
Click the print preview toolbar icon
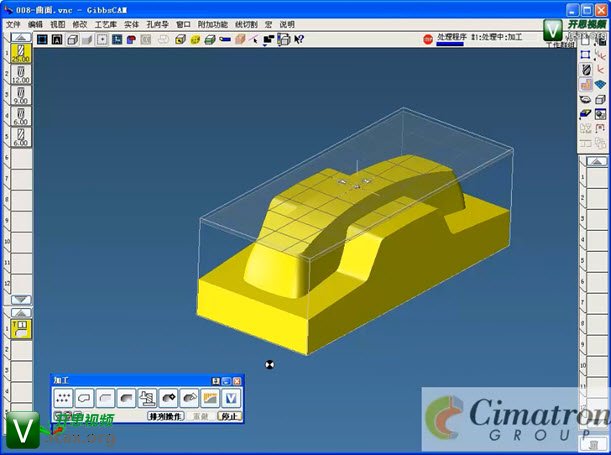[x=284, y=39]
